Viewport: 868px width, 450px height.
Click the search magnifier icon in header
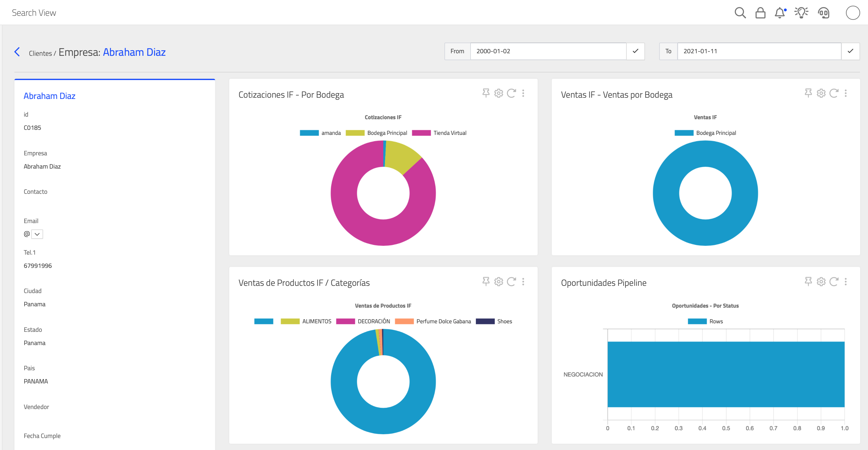point(740,13)
